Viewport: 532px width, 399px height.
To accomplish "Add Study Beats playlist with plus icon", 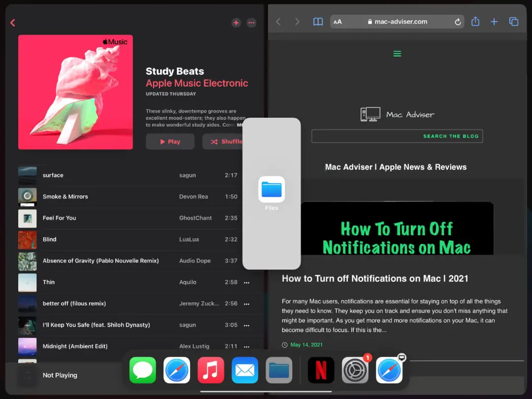I will [236, 23].
